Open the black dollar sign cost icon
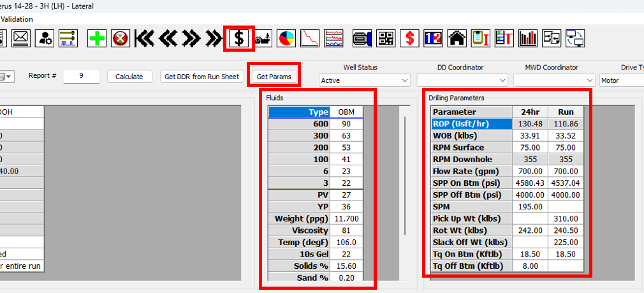Screen dimensions: 644x293 [x=239, y=38]
